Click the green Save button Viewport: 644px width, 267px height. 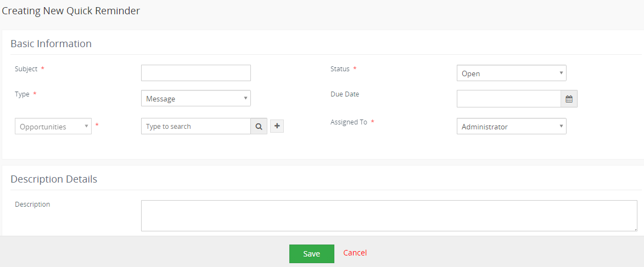[311, 254]
